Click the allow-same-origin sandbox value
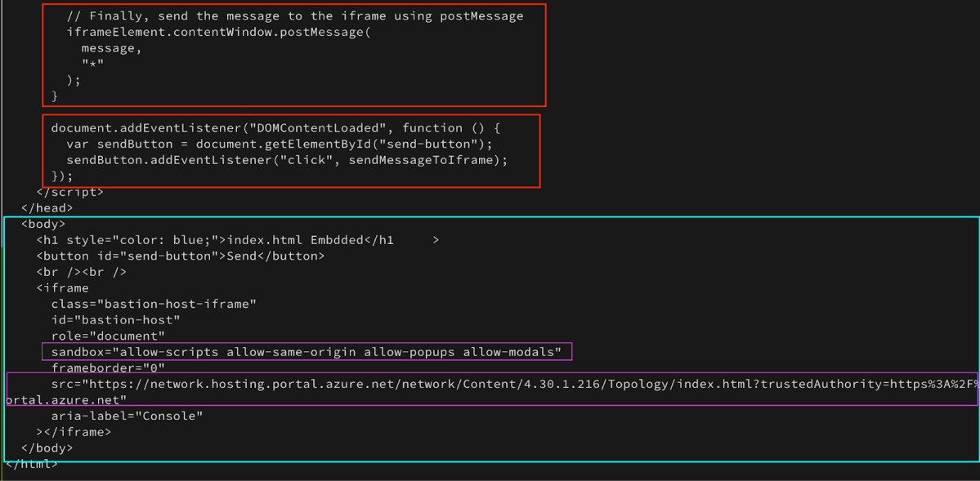 pos(291,352)
